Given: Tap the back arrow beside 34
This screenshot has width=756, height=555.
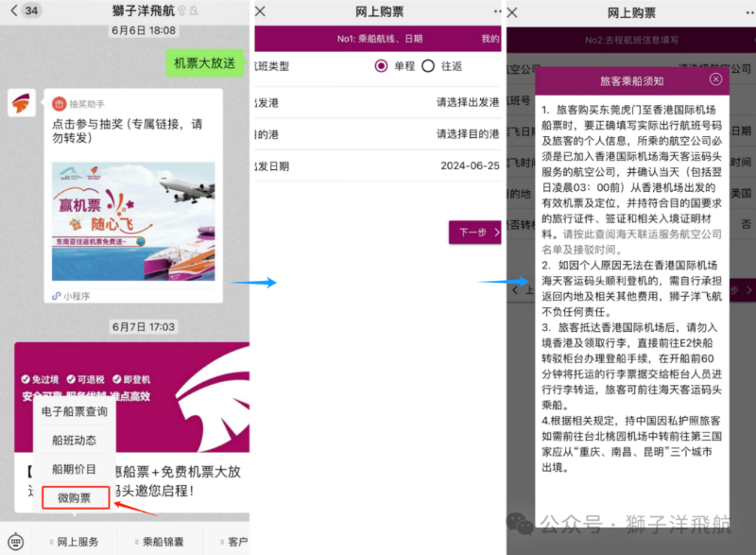Looking at the screenshot, I should (x=13, y=10).
